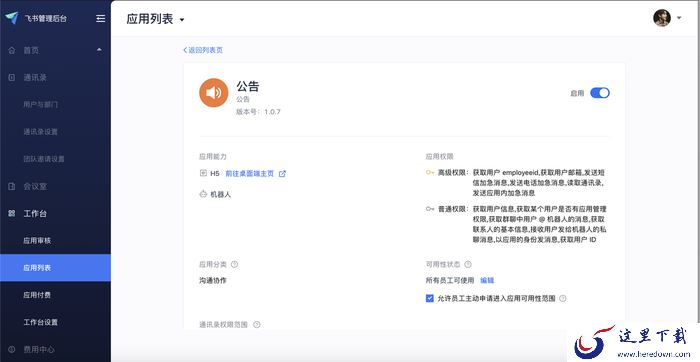
Task: Click the orange 公告 speaker app icon
Action: (x=213, y=93)
